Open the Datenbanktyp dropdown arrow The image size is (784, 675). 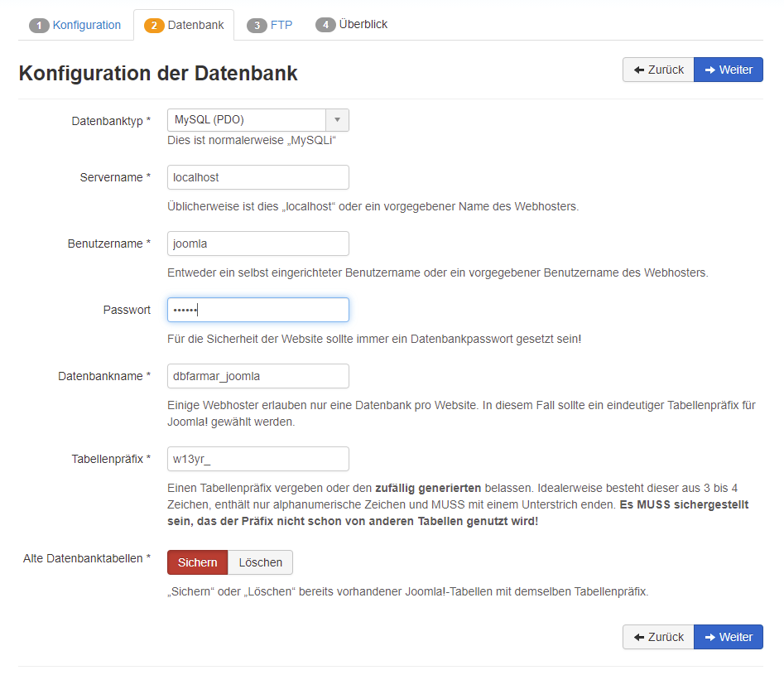tap(338, 120)
